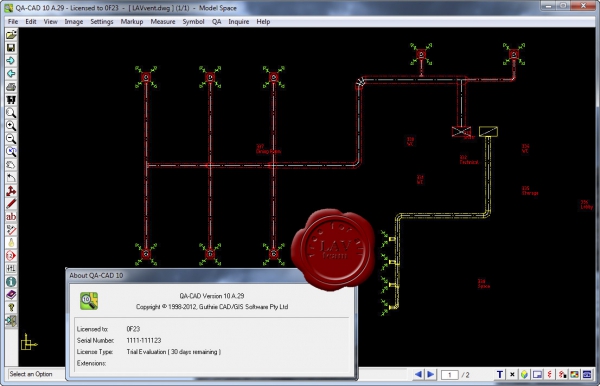Screen dimensions: 600x386
Task: Click 'Trial Evaluation ( 30 days remaining )' text
Action: click(174, 352)
